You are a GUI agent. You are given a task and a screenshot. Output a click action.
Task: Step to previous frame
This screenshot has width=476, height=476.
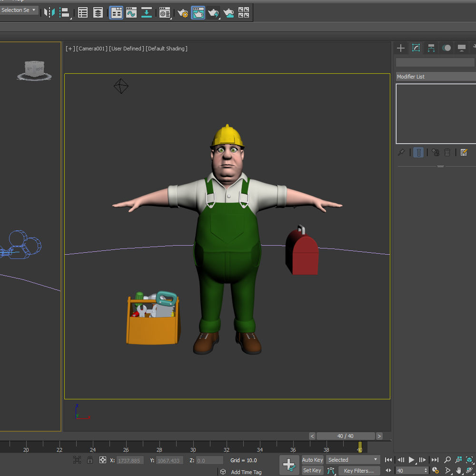pyautogui.click(x=401, y=460)
